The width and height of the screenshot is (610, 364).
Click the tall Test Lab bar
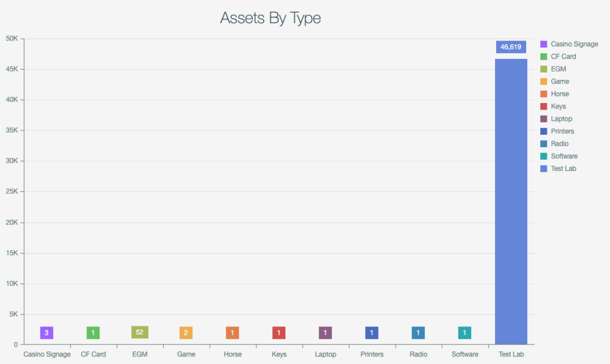click(x=511, y=203)
